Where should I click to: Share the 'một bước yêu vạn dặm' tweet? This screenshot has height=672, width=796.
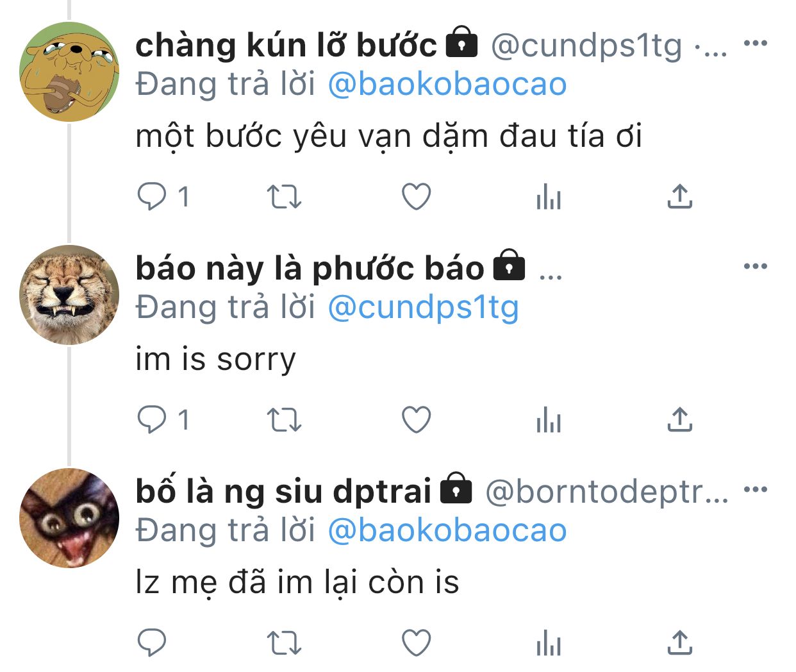coord(680,197)
